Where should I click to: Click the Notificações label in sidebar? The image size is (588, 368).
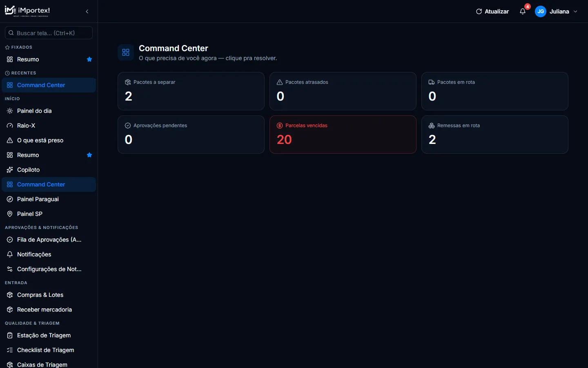[34, 254]
